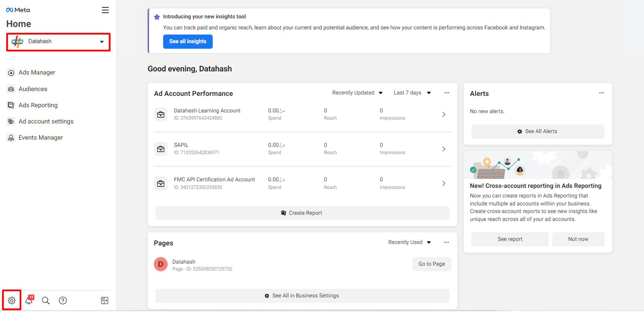Click the Create Report button

(302, 213)
